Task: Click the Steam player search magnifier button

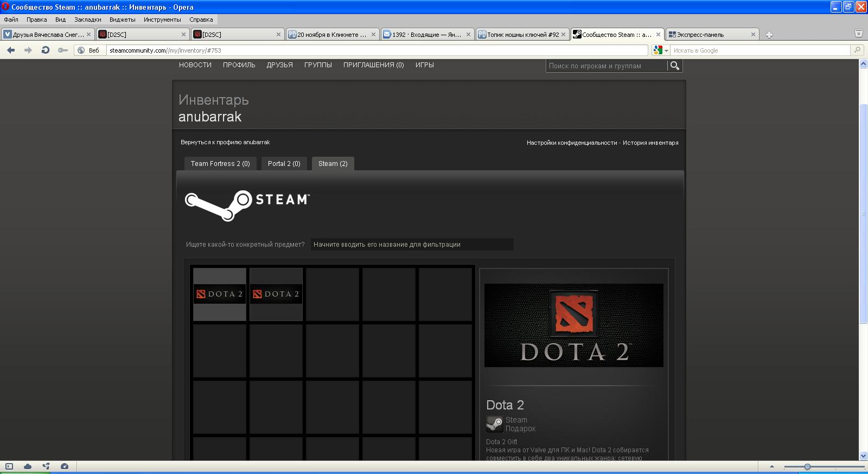Action: pos(674,66)
